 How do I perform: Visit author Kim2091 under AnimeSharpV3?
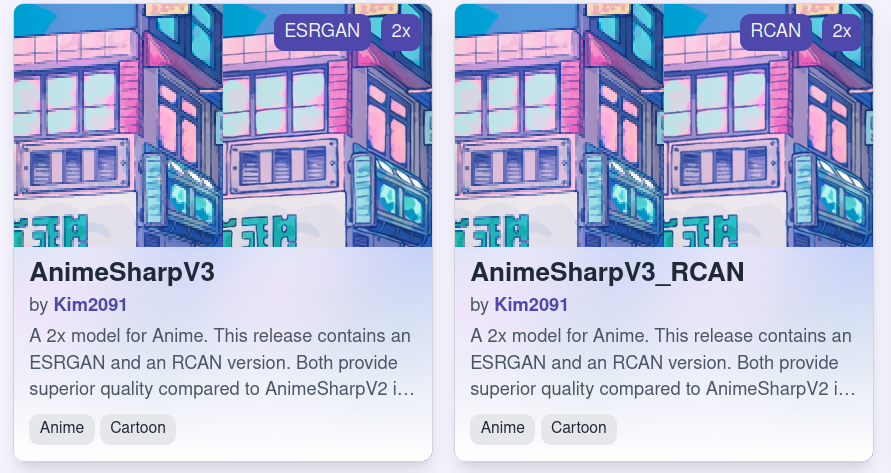(x=90, y=305)
